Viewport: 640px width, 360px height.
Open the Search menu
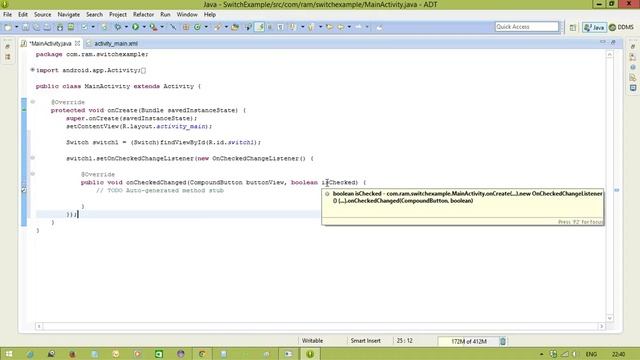(x=94, y=14)
